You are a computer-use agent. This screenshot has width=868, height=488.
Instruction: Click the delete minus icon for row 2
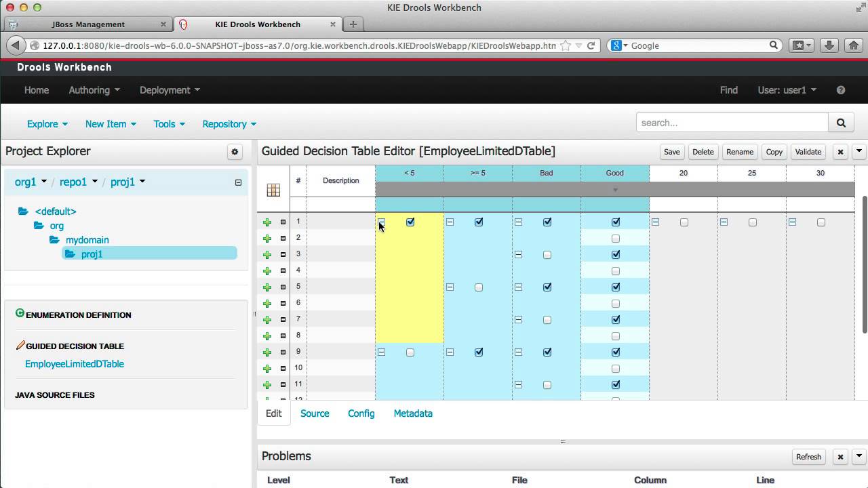tap(283, 239)
